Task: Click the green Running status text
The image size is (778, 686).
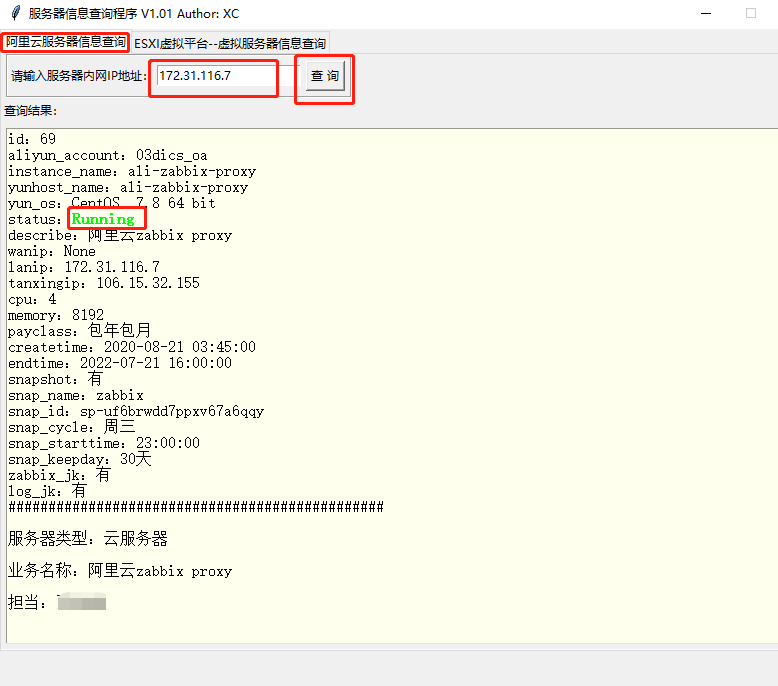Action: [x=103, y=219]
